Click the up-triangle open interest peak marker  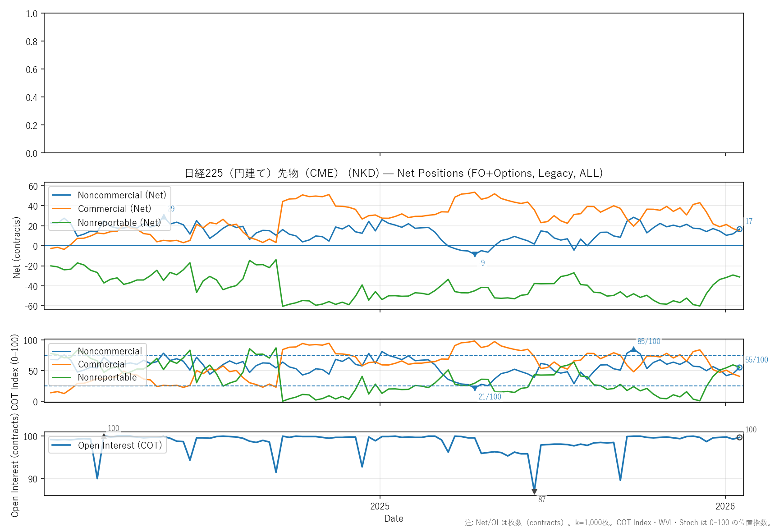pos(104,436)
